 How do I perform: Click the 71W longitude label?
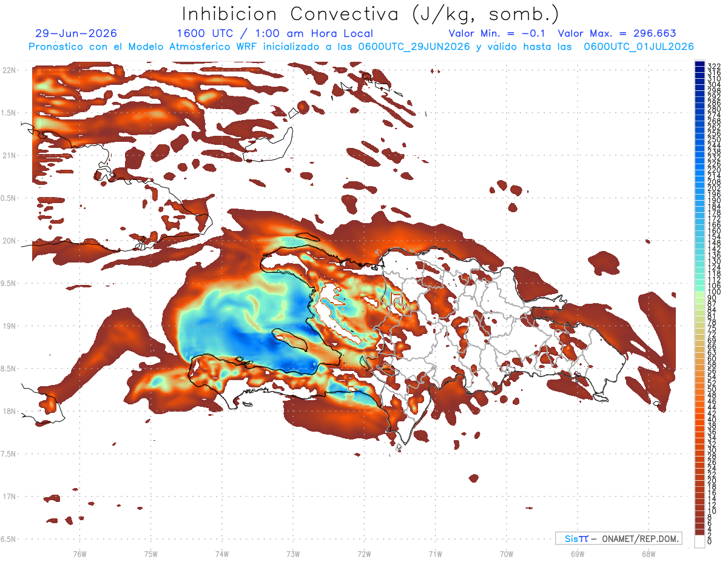pyautogui.click(x=435, y=554)
